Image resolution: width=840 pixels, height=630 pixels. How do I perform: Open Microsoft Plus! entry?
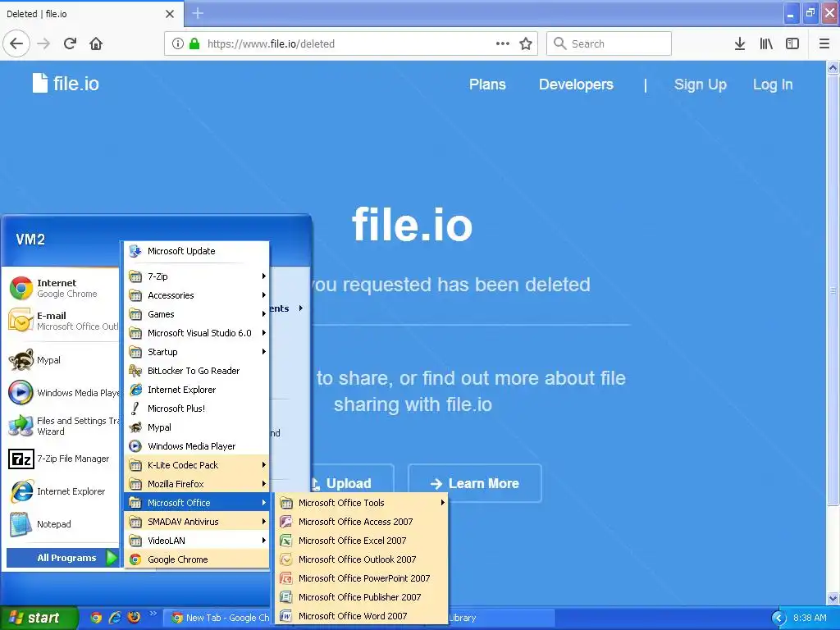point(197,409)
